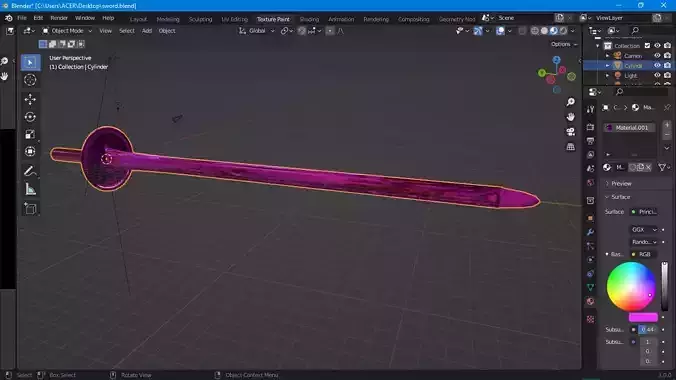Open the viewport Options dropdown
This screenshot has height=380, width=676.
(x=563, y=44)
